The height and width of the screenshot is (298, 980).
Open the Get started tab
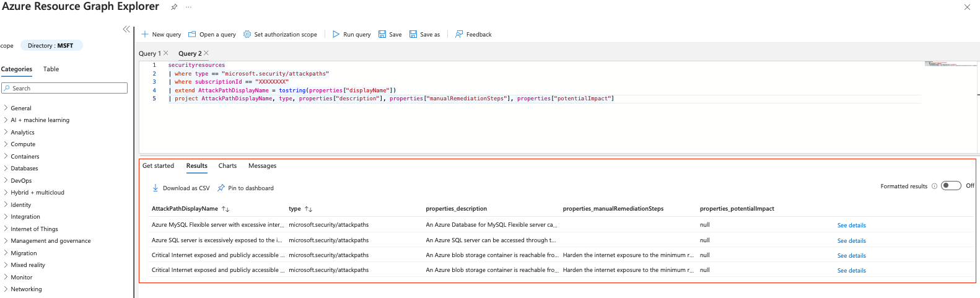click(x=158, y=165)
